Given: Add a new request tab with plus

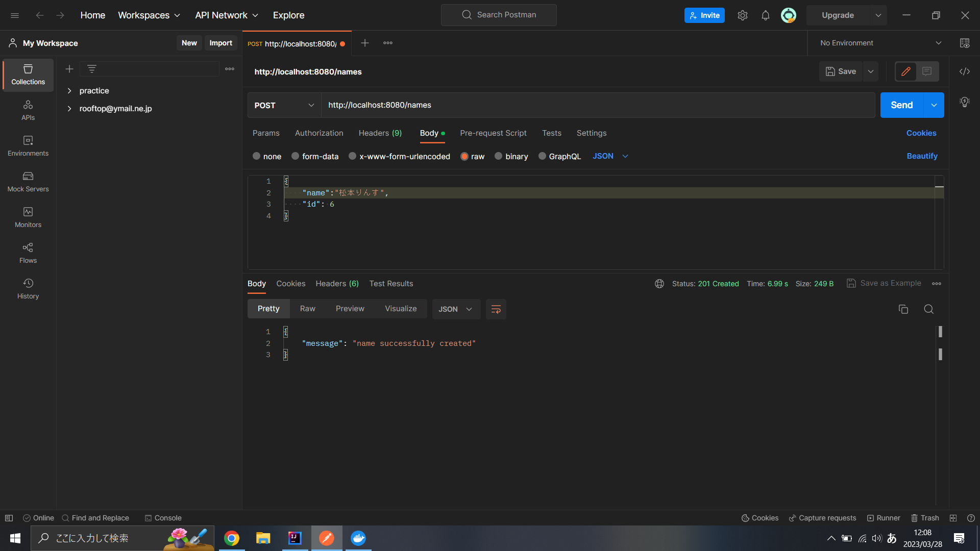Looking at the screenshot, I should click(x=365, y=43).
